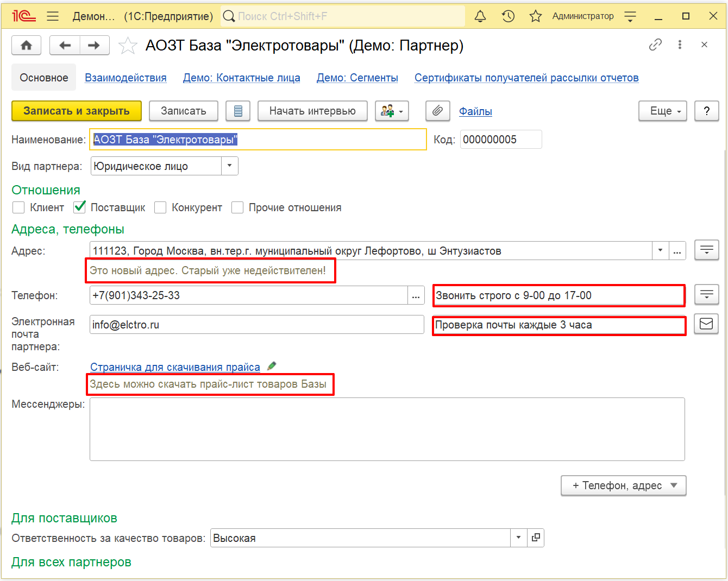Viewport: 728px width, 581px height.
Task: Navigate forward with the right arrow
Action: point(94,45)
